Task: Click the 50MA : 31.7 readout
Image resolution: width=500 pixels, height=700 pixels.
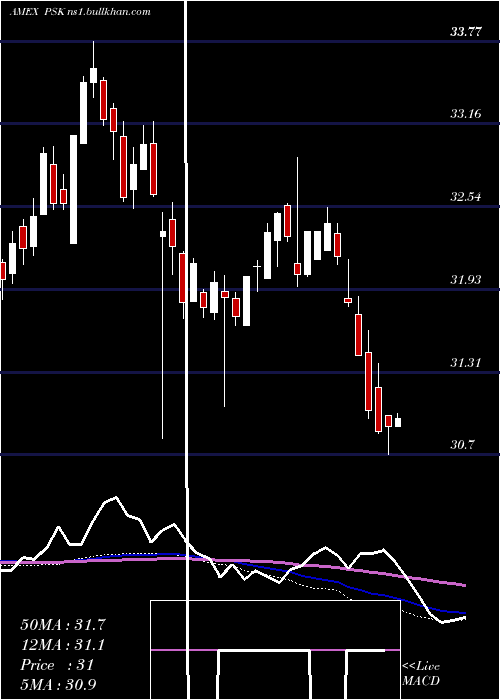Action: 63,625
